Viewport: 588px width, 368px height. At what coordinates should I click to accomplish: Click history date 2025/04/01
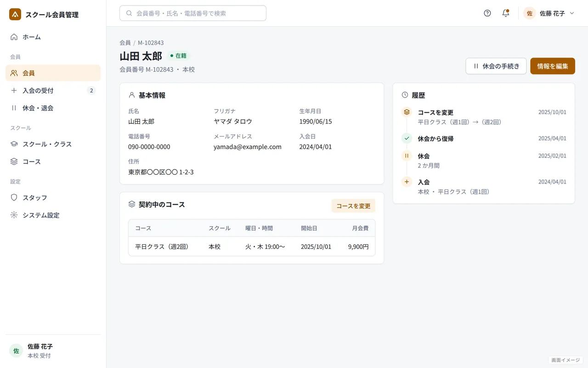tap(552, 138)
